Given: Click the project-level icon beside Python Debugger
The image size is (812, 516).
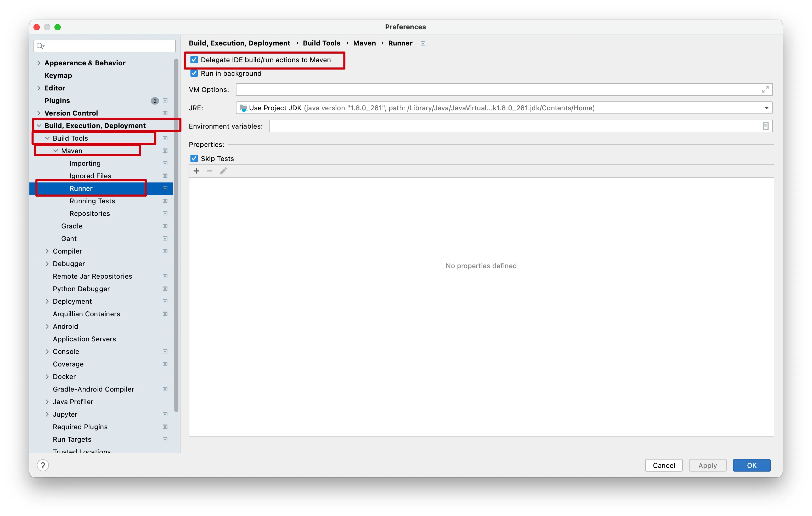Looking at the screenshot, I should 165,289.
